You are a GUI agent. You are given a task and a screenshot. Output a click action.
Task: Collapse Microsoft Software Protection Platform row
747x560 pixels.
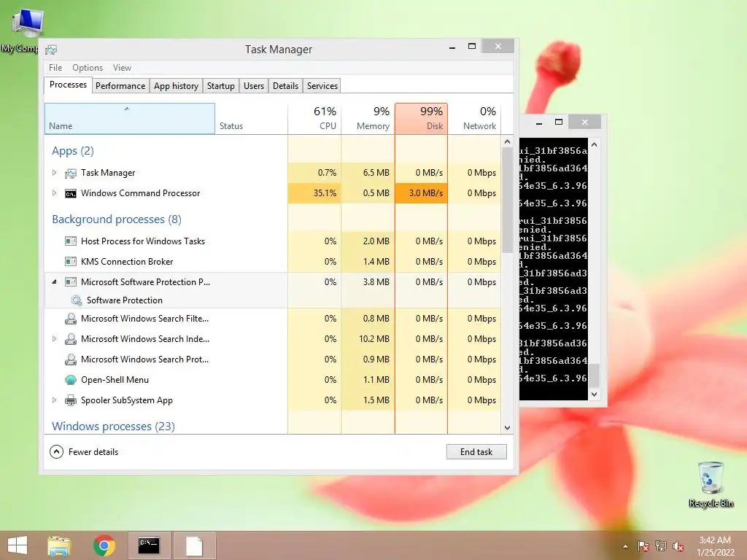click(54, 282)
